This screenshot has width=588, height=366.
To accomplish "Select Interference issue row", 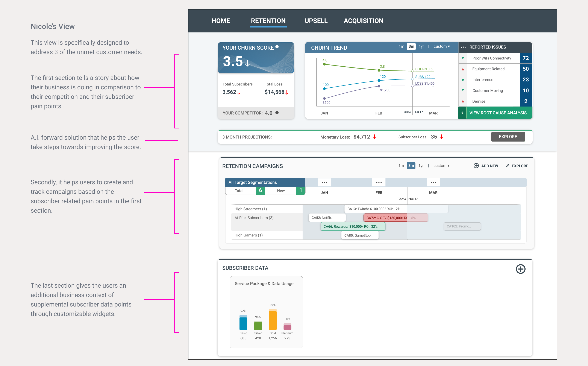I will pyautogui.click(x=495, y=80).
